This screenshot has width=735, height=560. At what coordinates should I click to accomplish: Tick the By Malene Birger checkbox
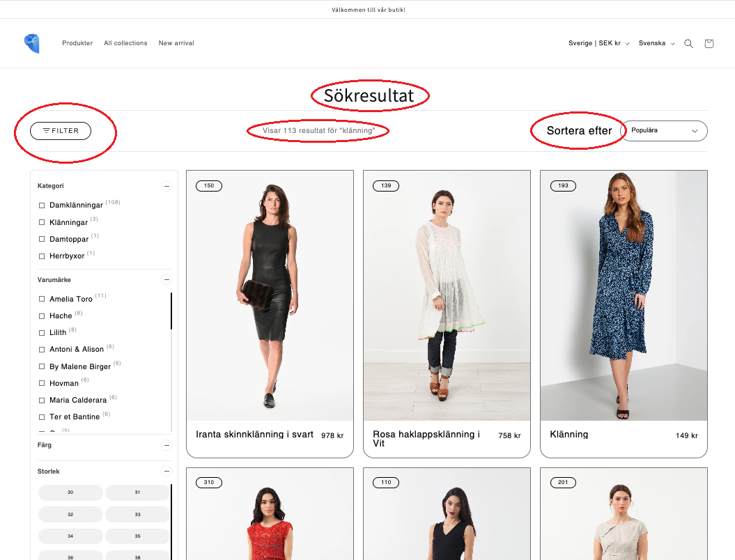point(42,366)
